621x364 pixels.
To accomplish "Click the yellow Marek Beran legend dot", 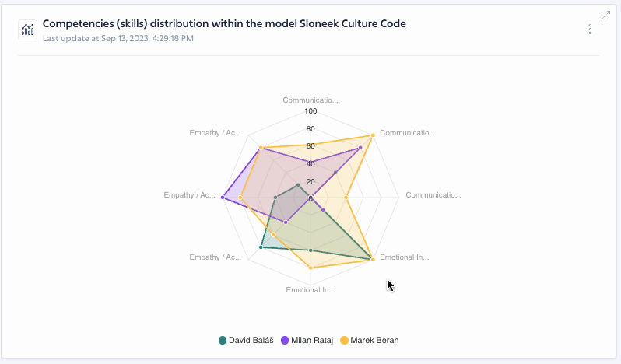I will tap(345, 340).
